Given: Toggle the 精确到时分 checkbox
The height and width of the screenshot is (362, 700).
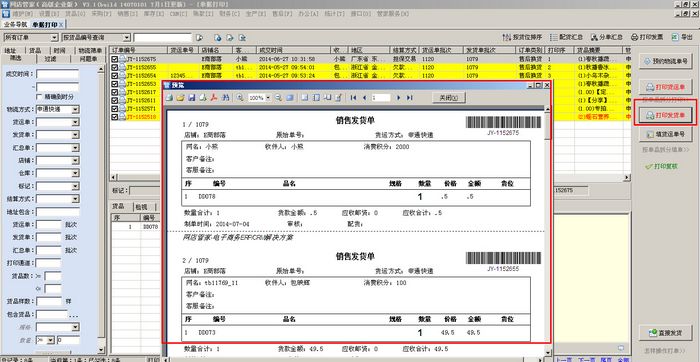Looking at the screenshot, I should (39, 96).
